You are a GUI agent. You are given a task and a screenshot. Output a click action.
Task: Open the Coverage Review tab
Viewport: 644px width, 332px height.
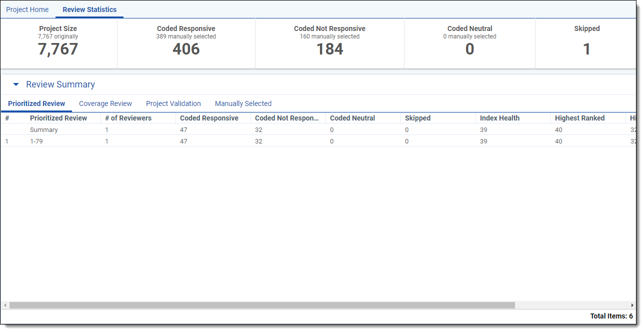(105, 103)
